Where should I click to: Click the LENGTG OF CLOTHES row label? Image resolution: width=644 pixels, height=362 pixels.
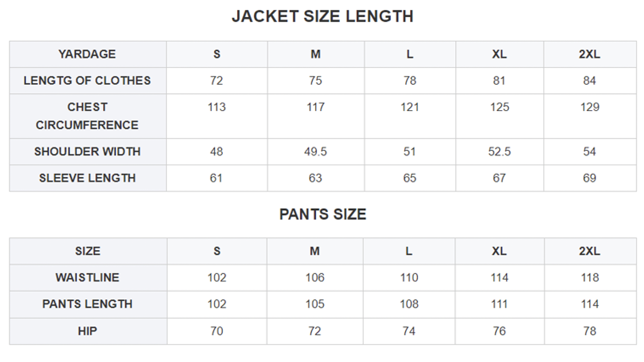[87, 81]
